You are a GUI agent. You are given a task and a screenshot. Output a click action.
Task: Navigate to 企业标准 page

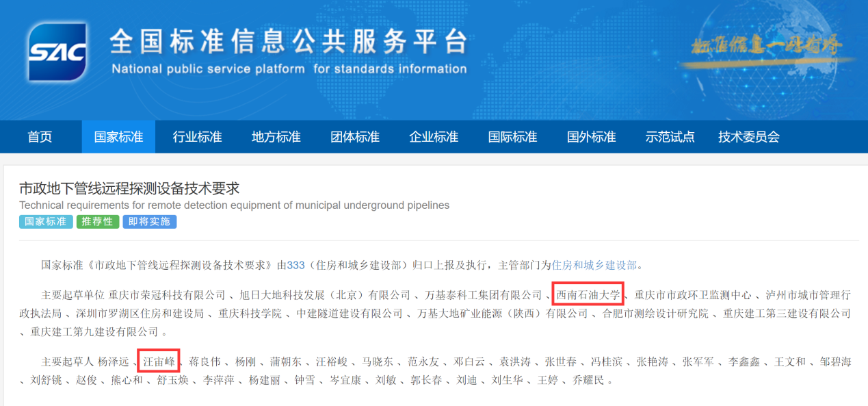(x=434, y=137)
